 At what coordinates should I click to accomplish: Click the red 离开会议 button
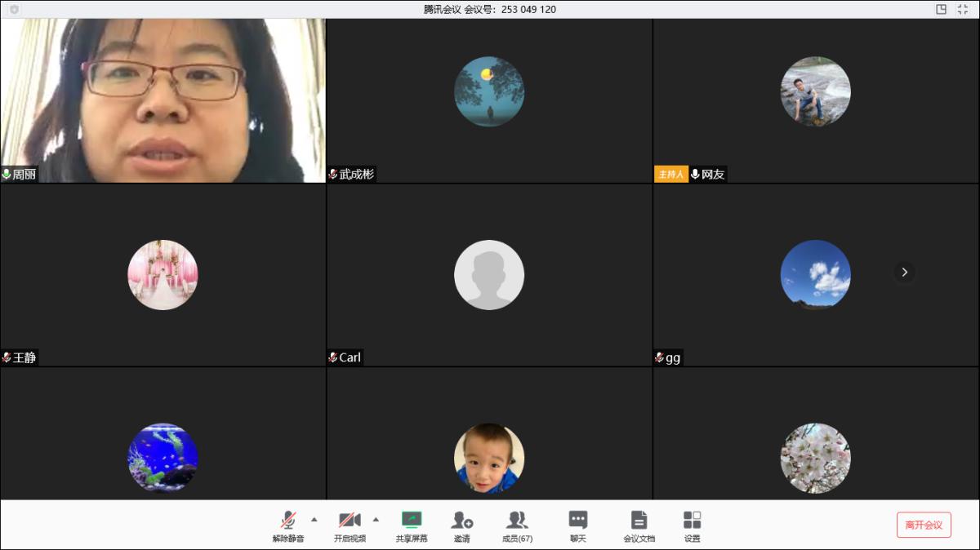924,525
